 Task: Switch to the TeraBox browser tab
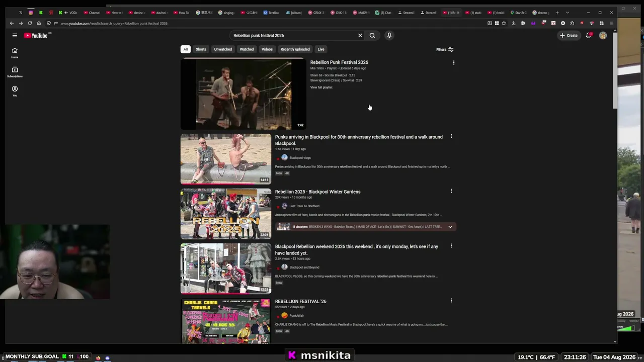(x=272, y=13)
